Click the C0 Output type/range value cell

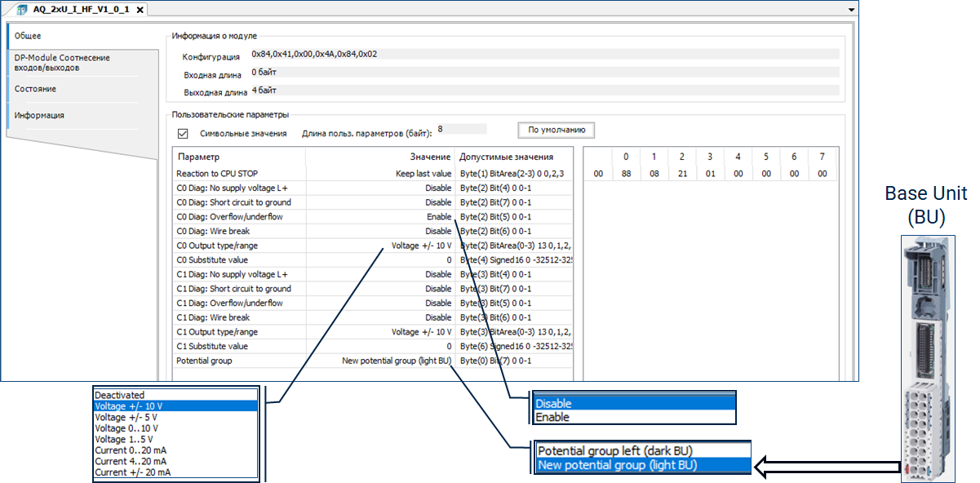tap(420, 246)
